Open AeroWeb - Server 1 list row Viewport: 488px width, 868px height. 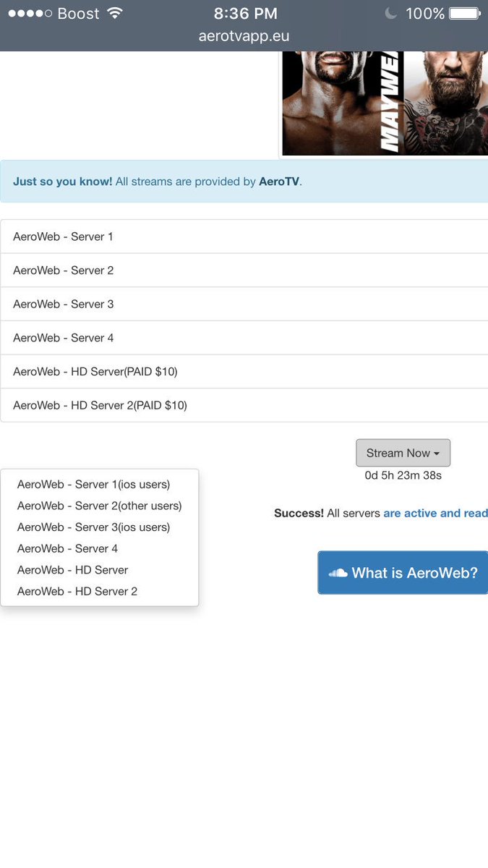point(244,237)
